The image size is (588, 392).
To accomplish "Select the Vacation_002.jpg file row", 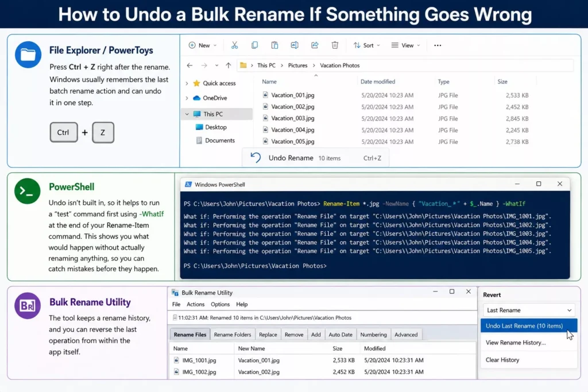I will point(397,107).
